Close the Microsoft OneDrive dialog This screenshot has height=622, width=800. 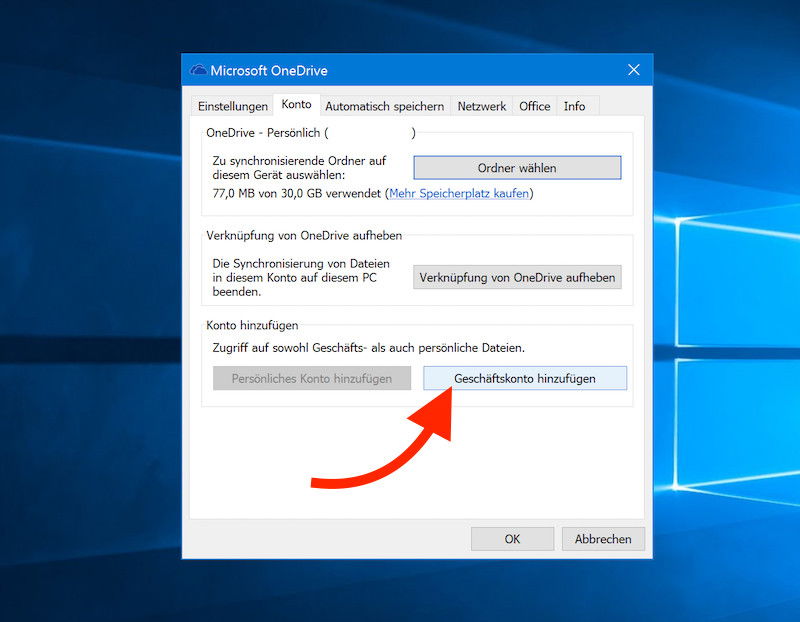tap(634, 70)
